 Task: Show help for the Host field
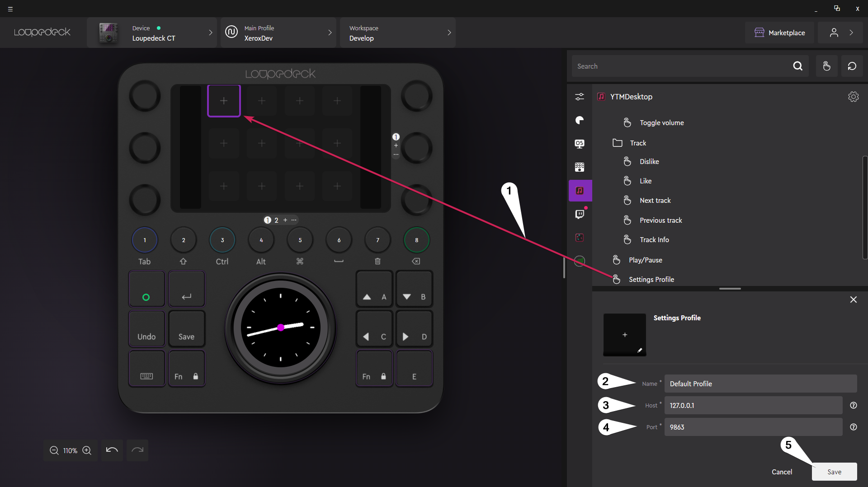pos(854,405)
